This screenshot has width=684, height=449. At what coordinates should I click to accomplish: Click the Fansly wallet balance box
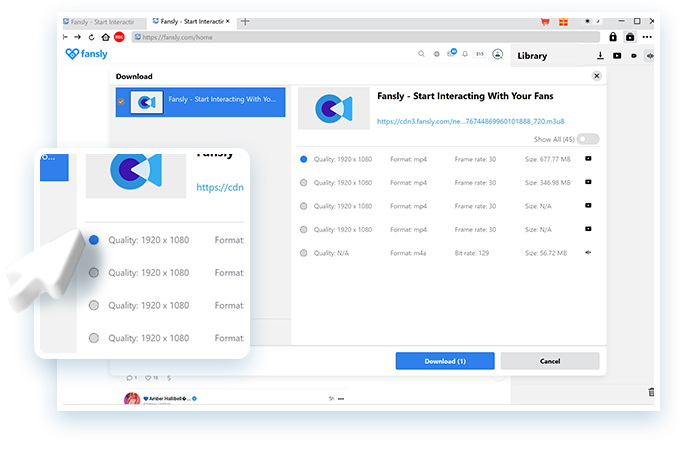pyautogui.click(x=480, y=54)
